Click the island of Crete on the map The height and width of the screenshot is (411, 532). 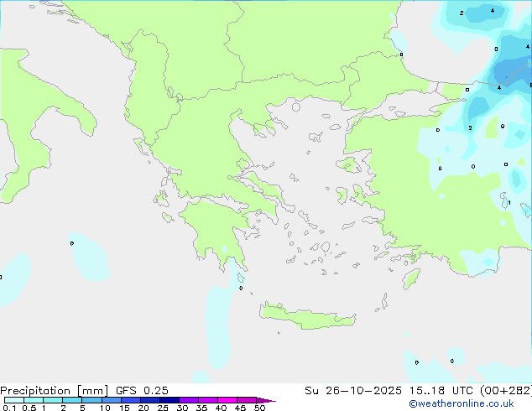click(308, 318)
